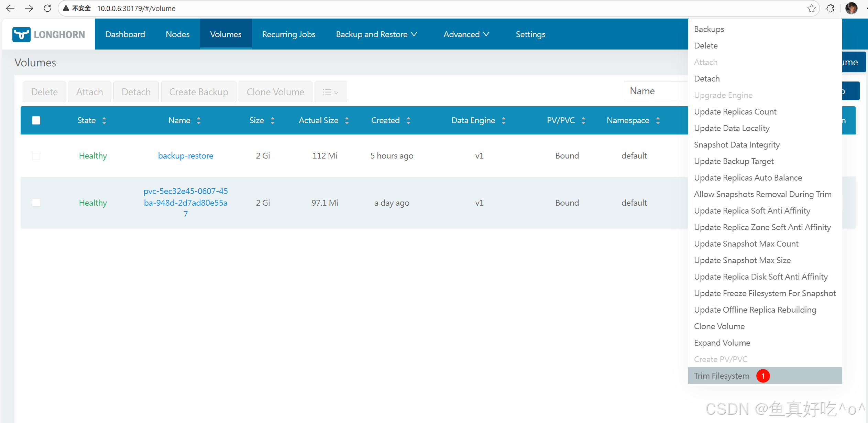Bookmark page using the star icon

(811, 8)
